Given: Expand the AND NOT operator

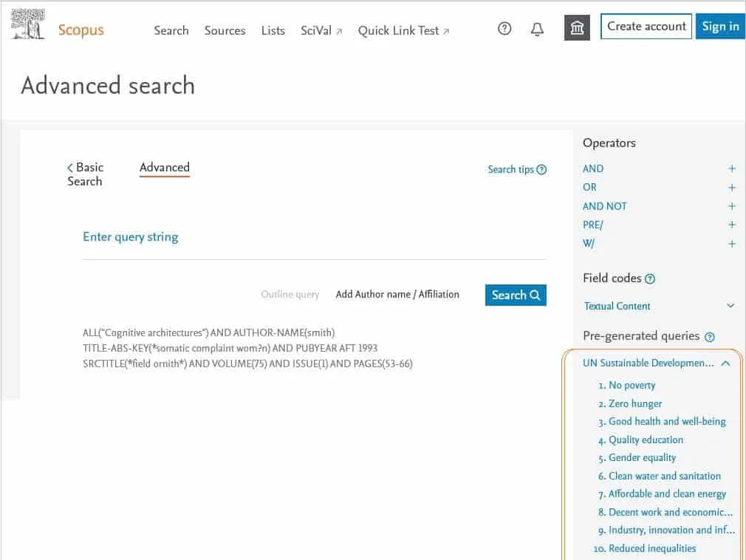Looking at the screenshot, I should coord(731,206).
